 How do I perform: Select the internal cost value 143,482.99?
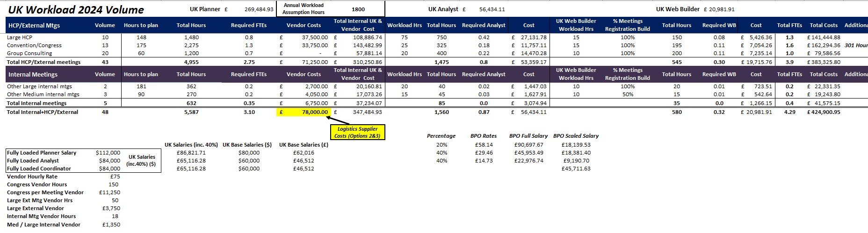point(367,45)
